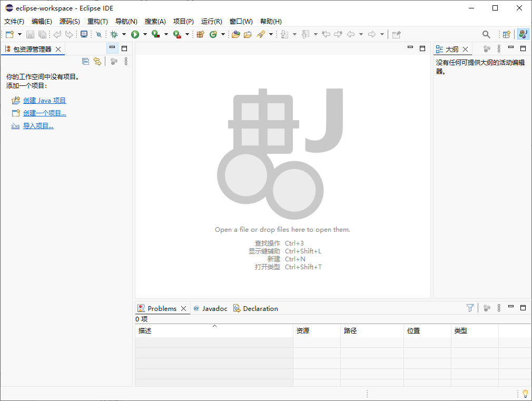
Task: Expand the External Tools dropdown arrow
Action: click(187, 34)
